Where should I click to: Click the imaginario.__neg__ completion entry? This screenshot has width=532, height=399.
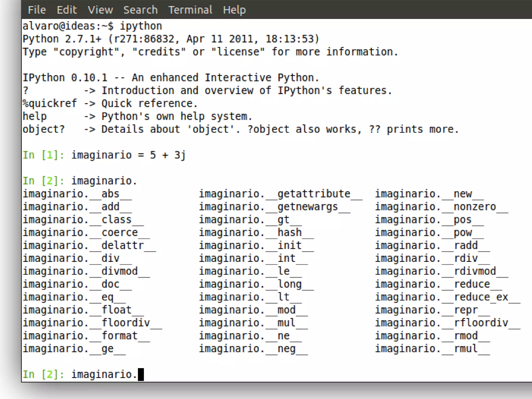tap(253, 349)
